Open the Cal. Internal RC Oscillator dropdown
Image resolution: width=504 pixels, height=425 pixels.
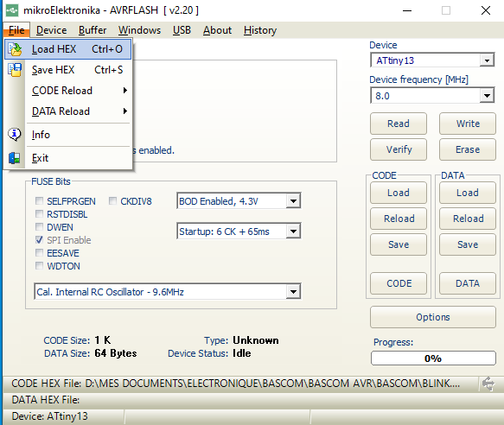pos(293,292)
